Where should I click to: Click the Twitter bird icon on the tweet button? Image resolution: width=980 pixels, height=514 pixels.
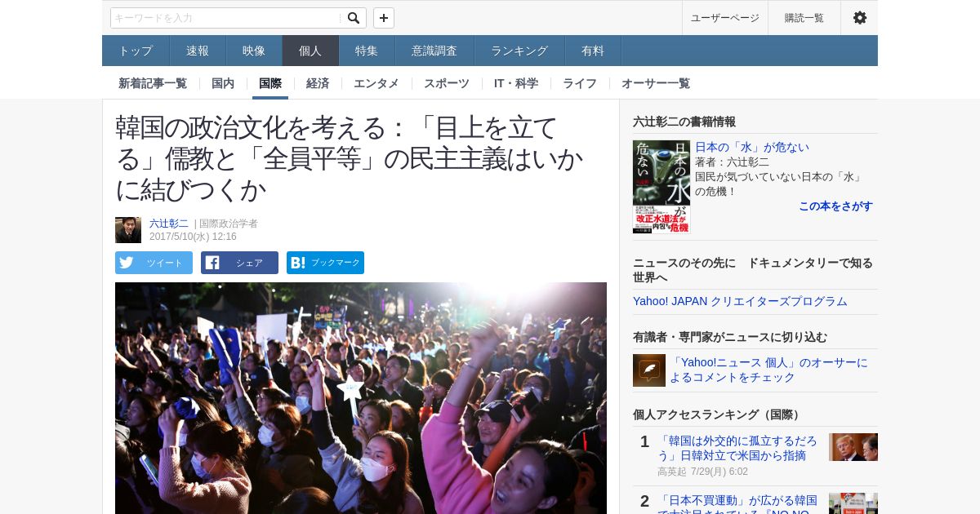point(126,263)
